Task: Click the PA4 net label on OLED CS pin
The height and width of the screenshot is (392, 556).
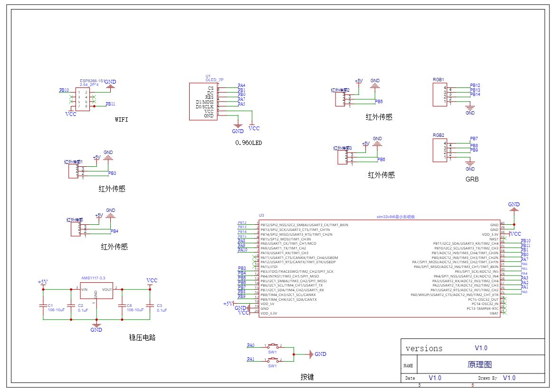Action: (x=241, y=86)
